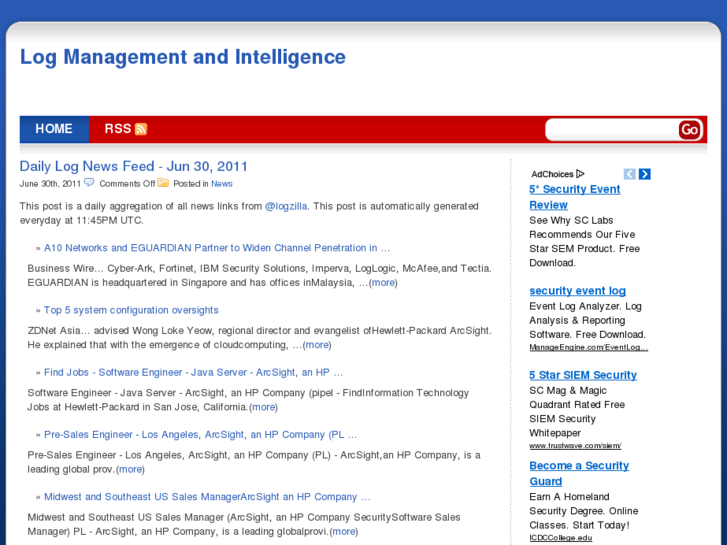The width and height of the screenshot is (727, 545).
Task: Go to previous ad with left arrow
Action: coord(629,174)
